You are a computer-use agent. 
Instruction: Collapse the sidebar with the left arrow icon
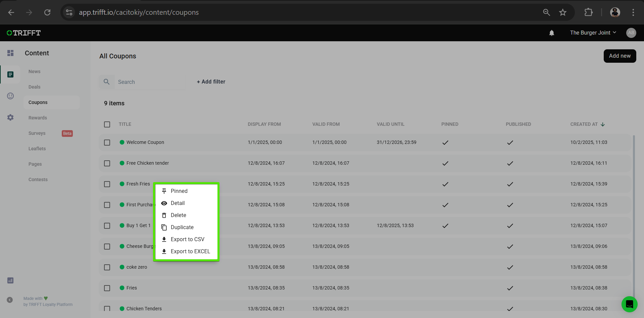(10, 300)
